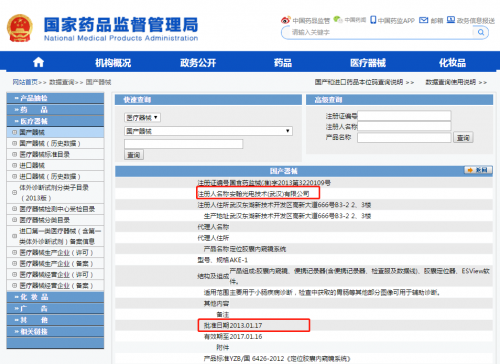Click the home icon in navigation bar
The height and width of the screenshot is (364, 500).
[x=38, y=62]
